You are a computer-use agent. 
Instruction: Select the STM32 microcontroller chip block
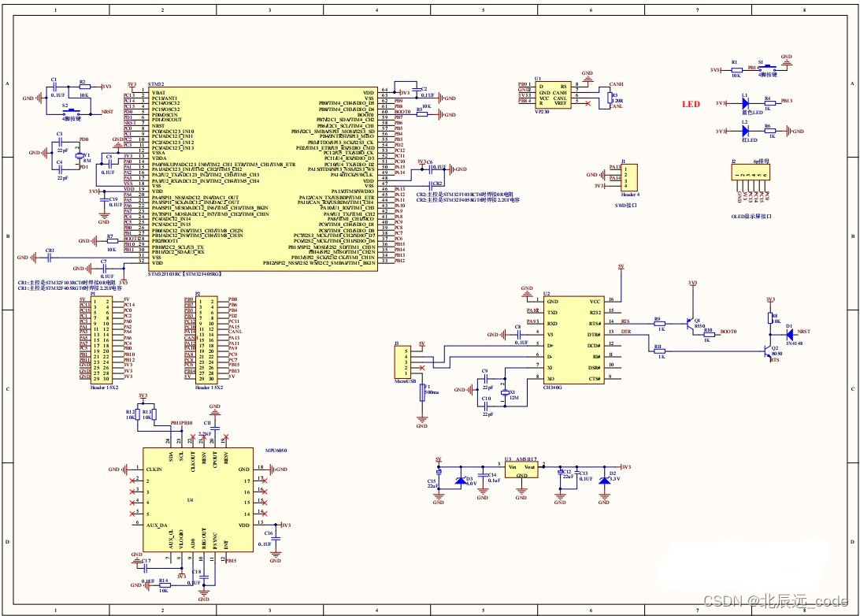coord(262,179)
